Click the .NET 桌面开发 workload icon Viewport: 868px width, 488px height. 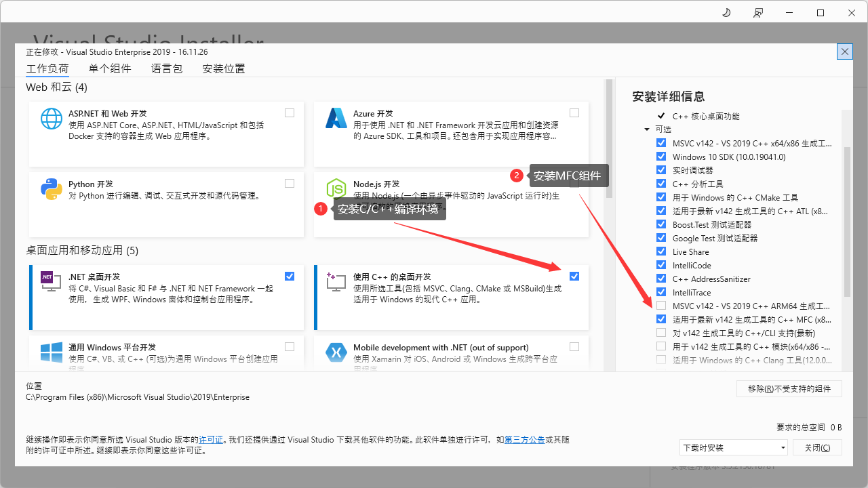point(50,283)
